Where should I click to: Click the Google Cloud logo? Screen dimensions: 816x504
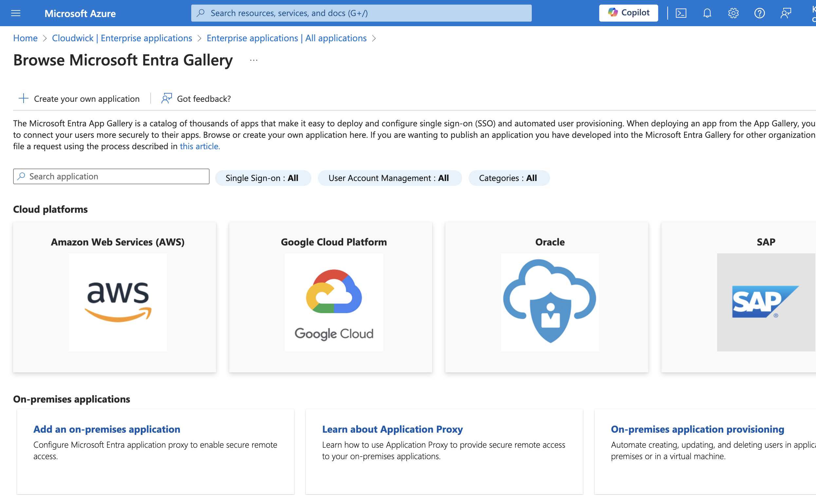point(334,302)
